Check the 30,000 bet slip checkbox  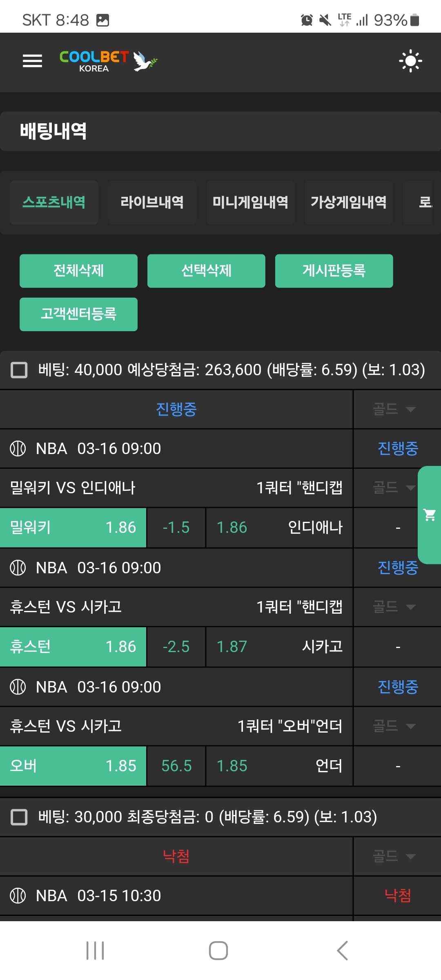19,817
